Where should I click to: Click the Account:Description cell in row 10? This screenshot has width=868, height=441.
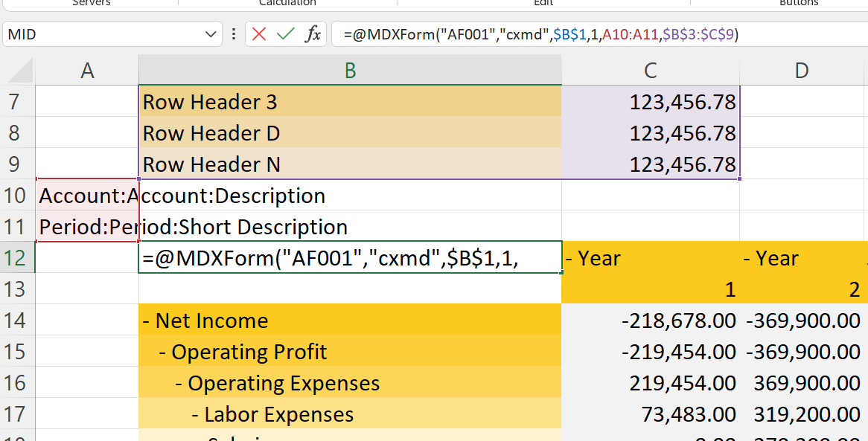[x=350, y=196]
